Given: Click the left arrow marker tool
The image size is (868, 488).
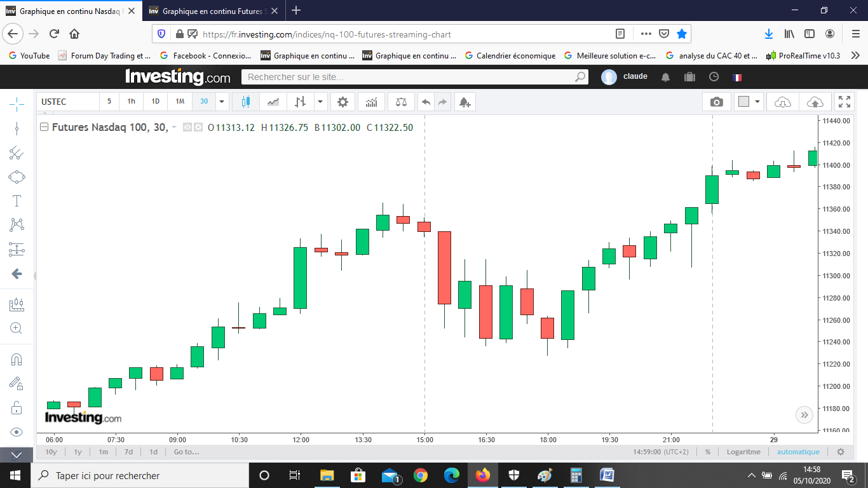Looking at the screenshot, I should (x=17, y=274).
